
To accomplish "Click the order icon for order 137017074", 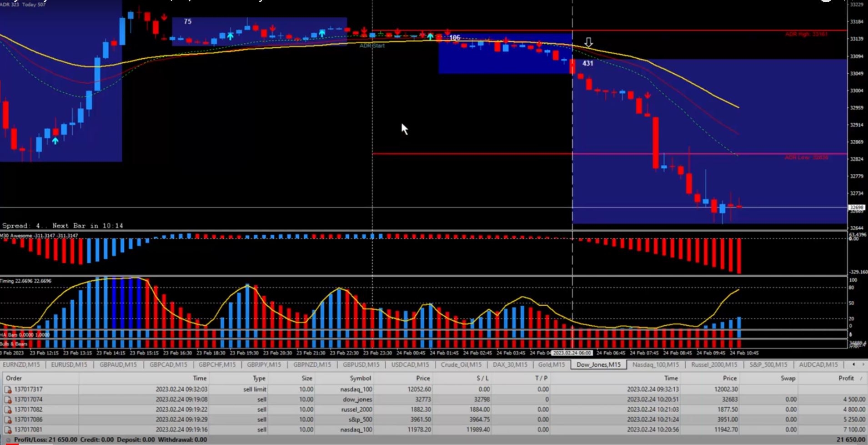I will coord(8,399).
